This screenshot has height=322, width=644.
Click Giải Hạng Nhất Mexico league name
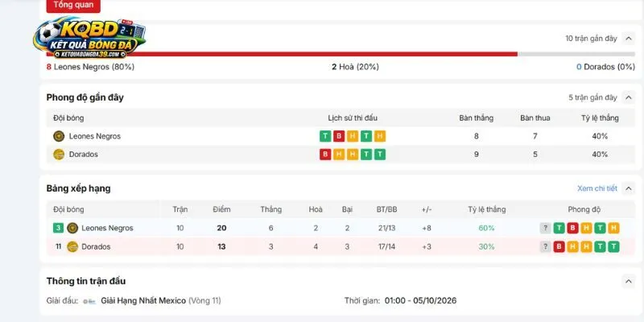coord(143,300)
